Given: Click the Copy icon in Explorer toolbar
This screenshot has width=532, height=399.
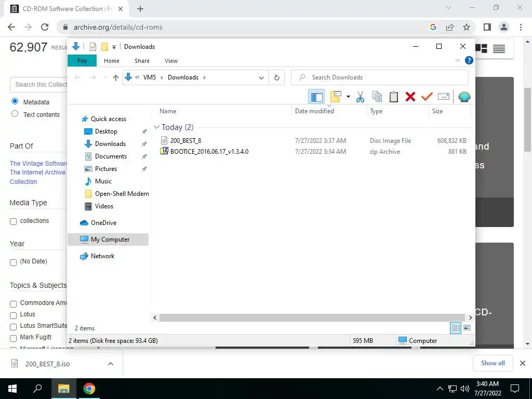Looking at the screenshot, I should point(377,97).
